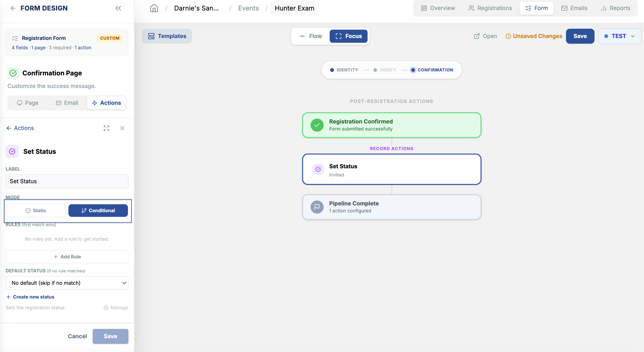
Task: Open the Default Status dropdown
Action: click(67, 283)
